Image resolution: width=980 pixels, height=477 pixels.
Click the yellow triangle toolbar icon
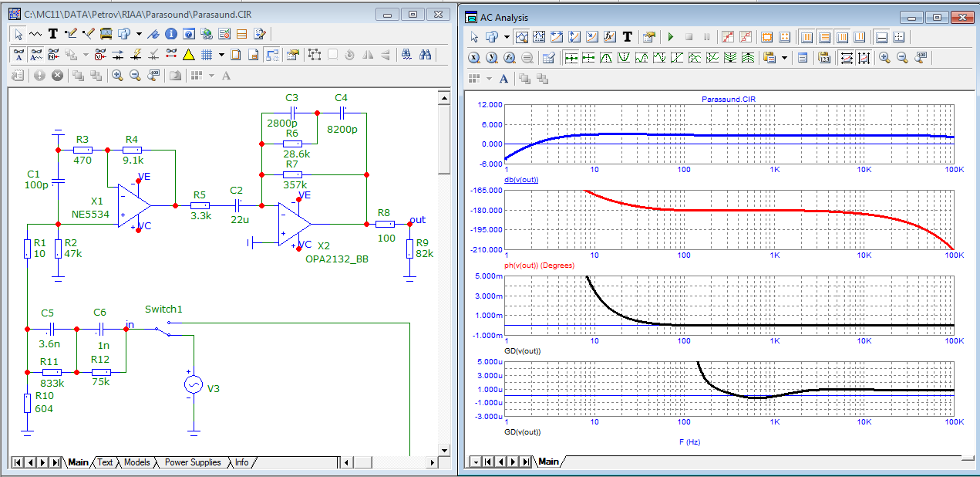[188, 55]
